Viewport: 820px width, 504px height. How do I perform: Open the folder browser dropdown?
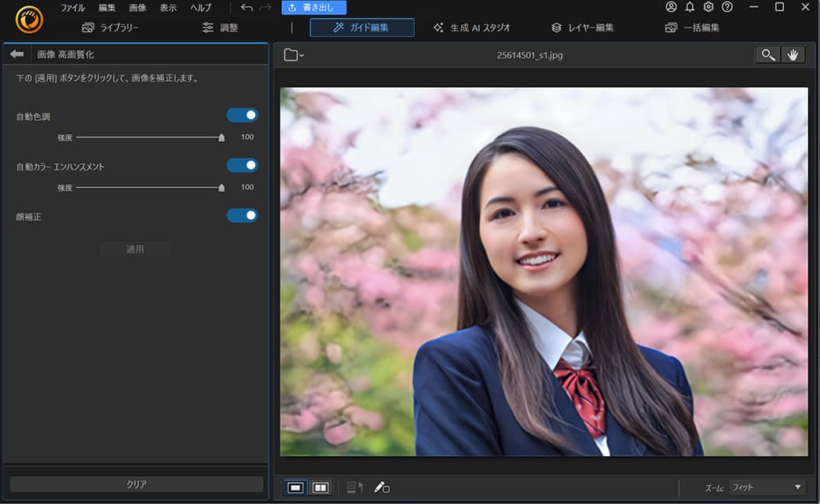click(x=292, y=54)
